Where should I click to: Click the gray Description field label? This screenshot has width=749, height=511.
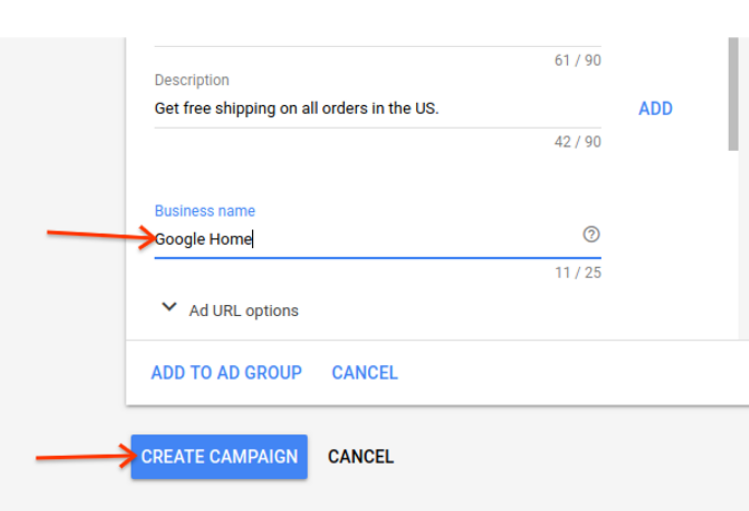[x=192, y=80]
